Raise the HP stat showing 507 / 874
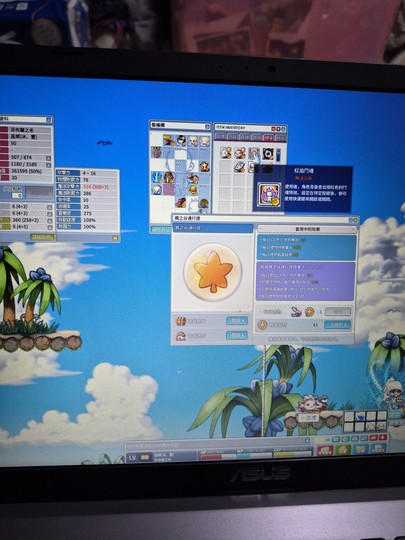The width and height of the screenshot is (405, 540). coord(49,158)
